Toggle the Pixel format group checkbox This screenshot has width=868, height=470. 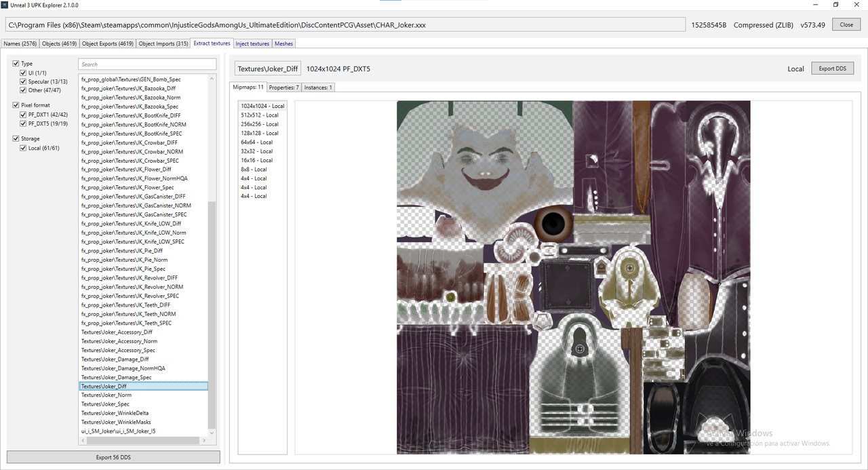[x=16, y=105]
